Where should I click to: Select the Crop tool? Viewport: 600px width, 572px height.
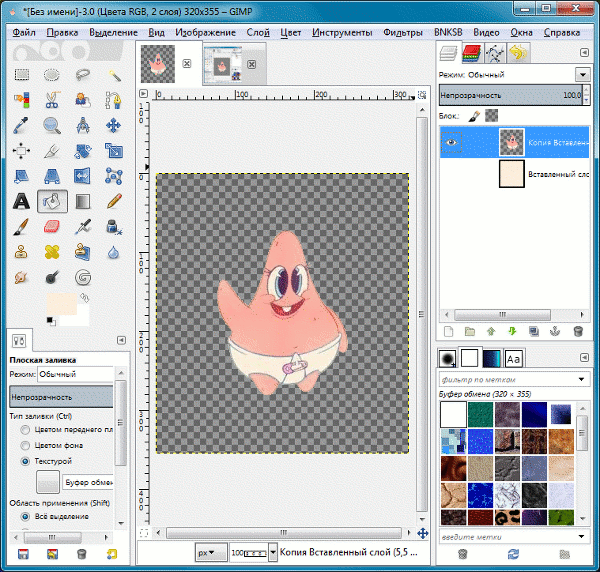click(52, 151)
